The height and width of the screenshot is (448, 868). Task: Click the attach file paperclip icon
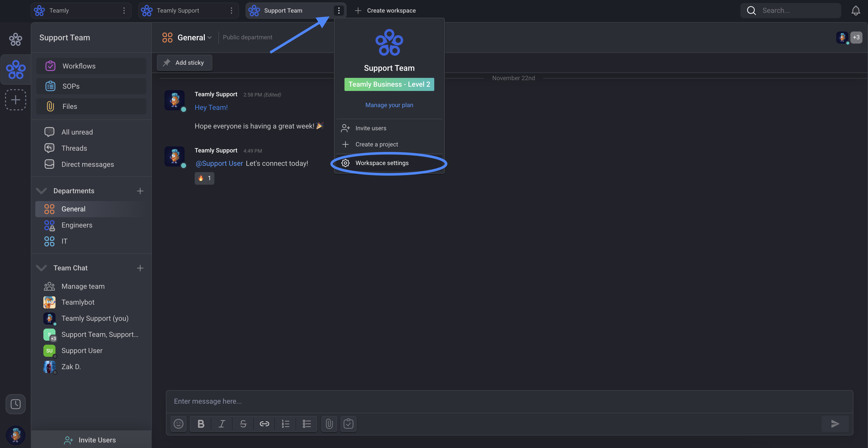point(329,424)
